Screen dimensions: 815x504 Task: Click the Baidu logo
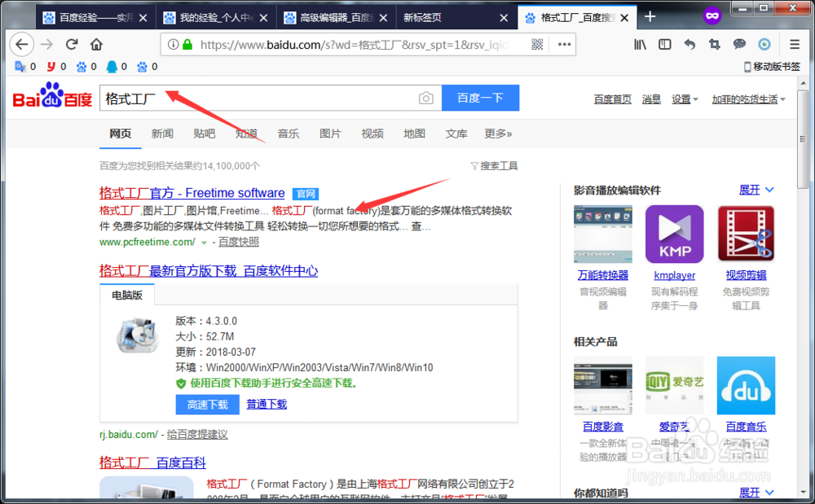pos(52,96)
